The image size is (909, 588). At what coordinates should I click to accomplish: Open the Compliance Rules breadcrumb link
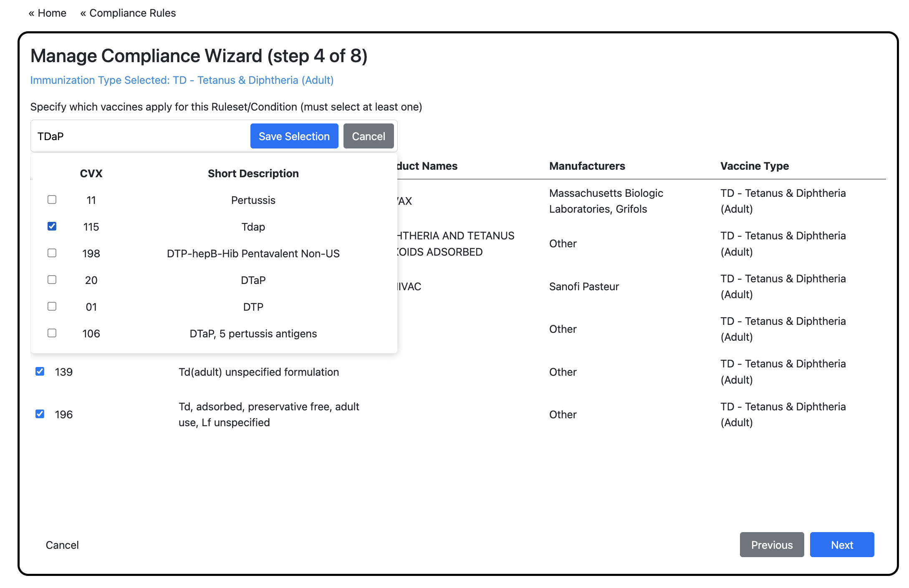[x=128, y=13]
